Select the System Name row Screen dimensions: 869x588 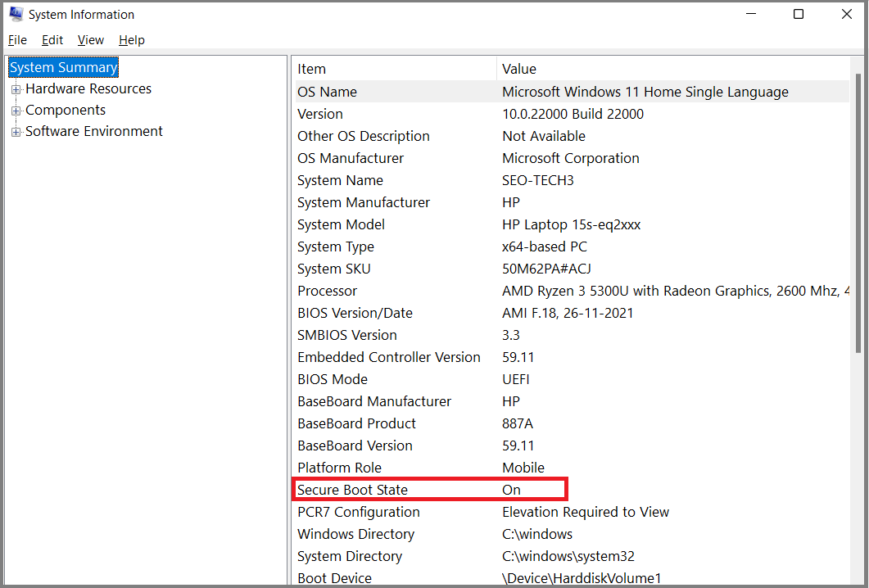pos(571,180)
